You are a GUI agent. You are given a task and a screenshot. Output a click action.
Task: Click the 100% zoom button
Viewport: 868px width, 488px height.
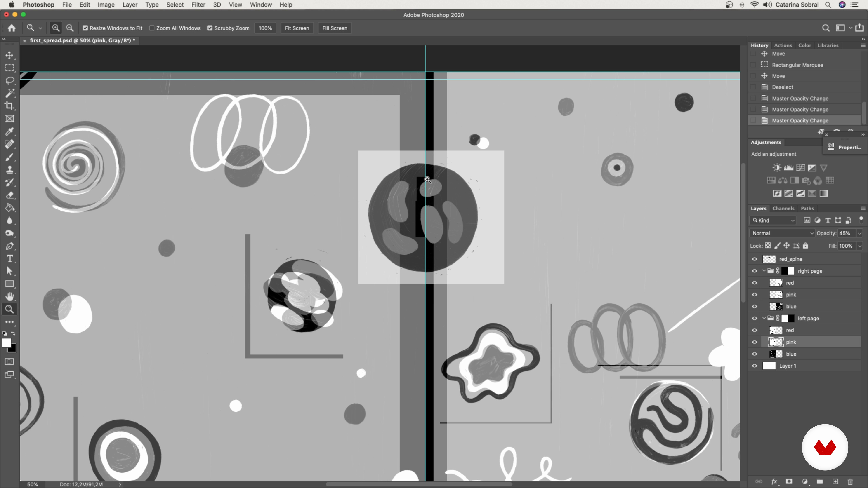point(265,28)
